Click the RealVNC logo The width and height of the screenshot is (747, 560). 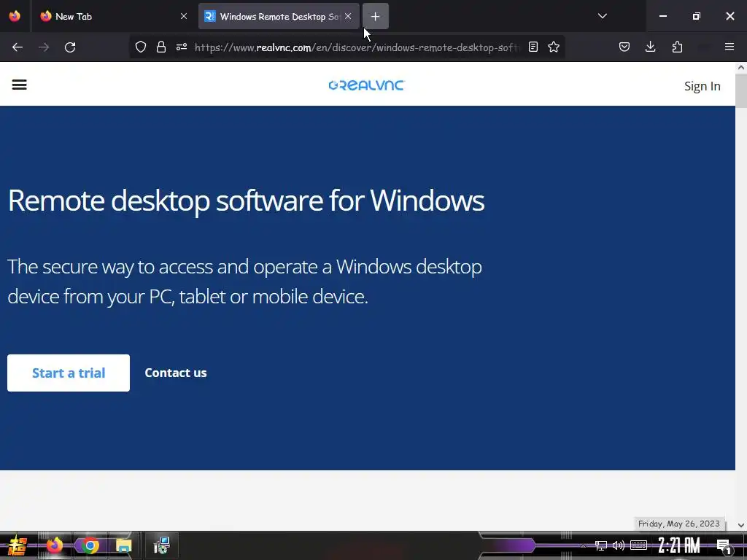point(366,85)
